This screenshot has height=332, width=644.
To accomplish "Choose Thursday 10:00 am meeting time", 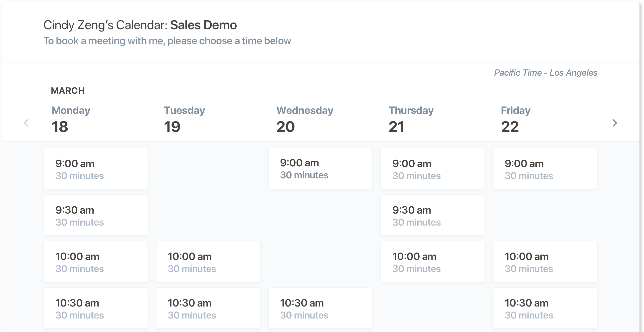I will pyautogui.click(x=433, y=262).
